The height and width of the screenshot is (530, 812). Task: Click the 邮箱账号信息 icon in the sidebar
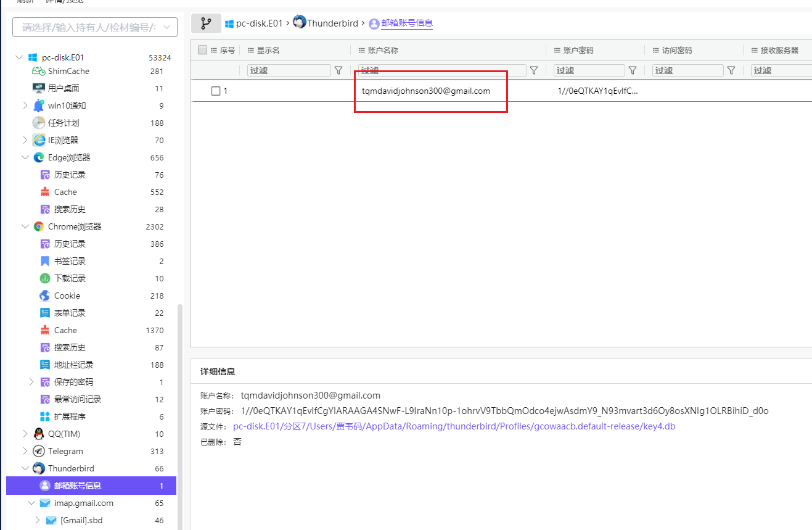[45, 486]
